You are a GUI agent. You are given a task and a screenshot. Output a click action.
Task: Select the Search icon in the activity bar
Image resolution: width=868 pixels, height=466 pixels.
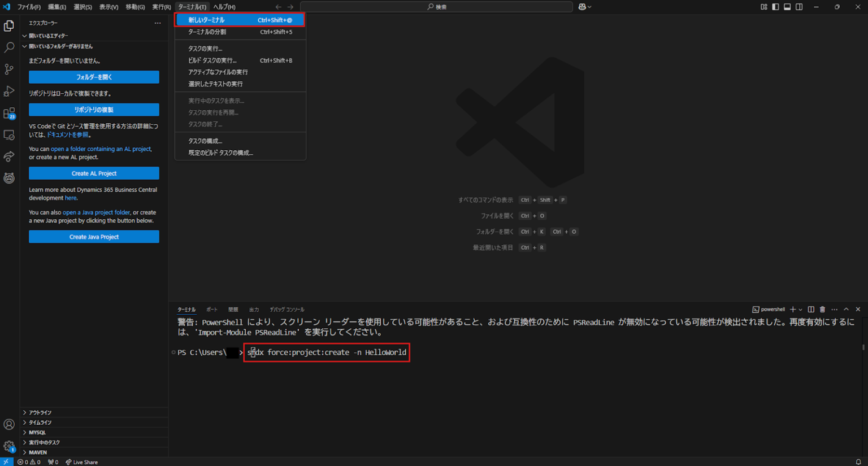pyautogui.click(x=8, y=47)
